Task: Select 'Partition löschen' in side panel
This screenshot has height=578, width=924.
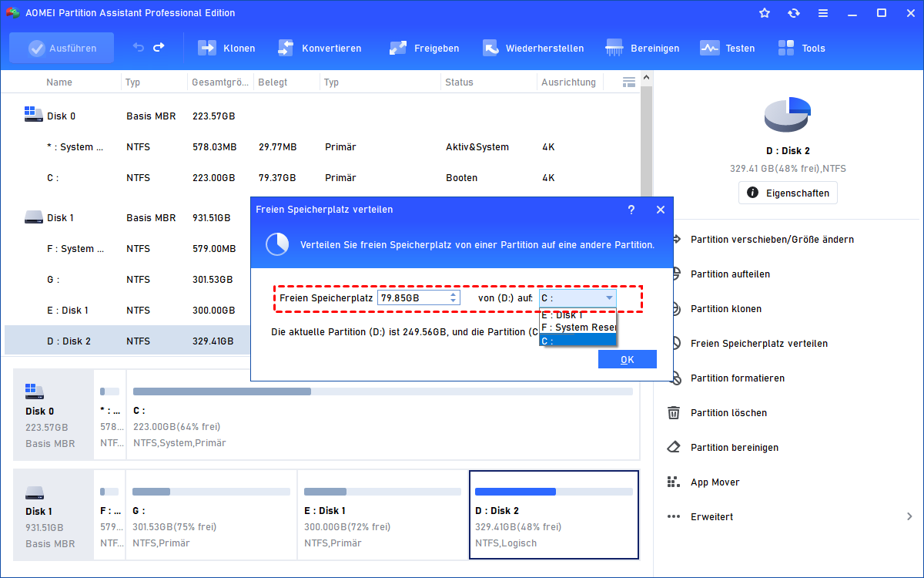Action: [729, 413]
